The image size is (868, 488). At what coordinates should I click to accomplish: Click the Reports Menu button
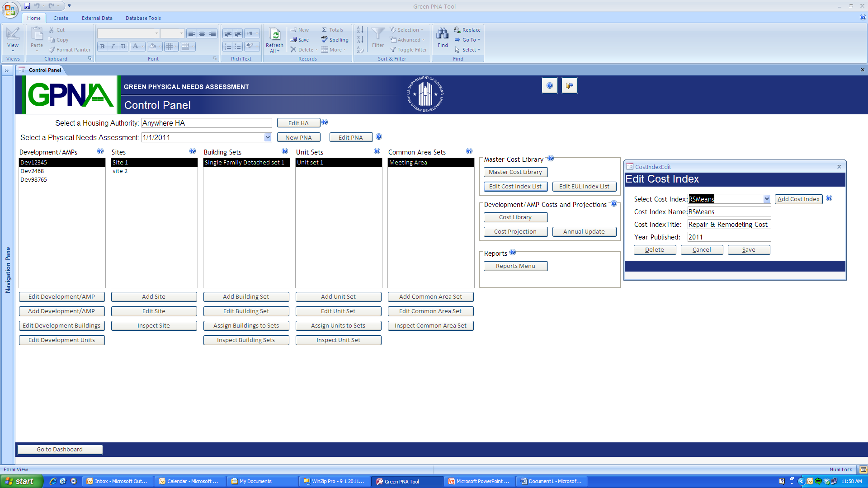tap(515, 266)
